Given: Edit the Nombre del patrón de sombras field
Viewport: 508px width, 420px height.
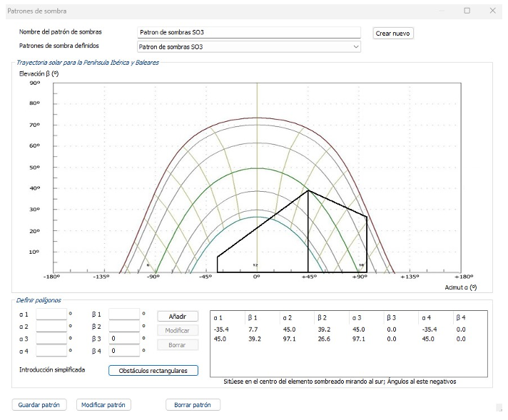Looking at the screenshot, I should click(248, 33).
